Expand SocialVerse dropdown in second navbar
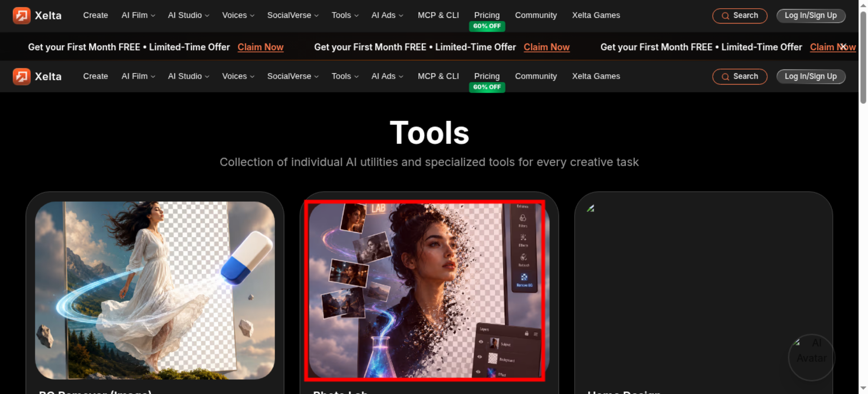868x394 pixels. (293, 76)
